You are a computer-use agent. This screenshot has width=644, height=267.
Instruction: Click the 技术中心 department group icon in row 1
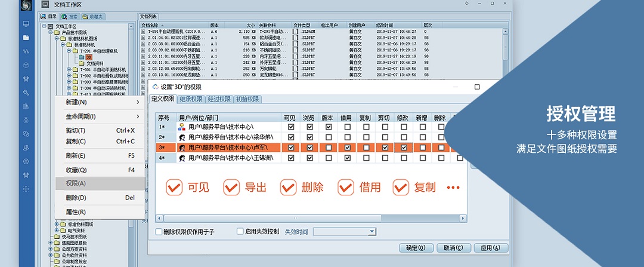tap(181, 127)
